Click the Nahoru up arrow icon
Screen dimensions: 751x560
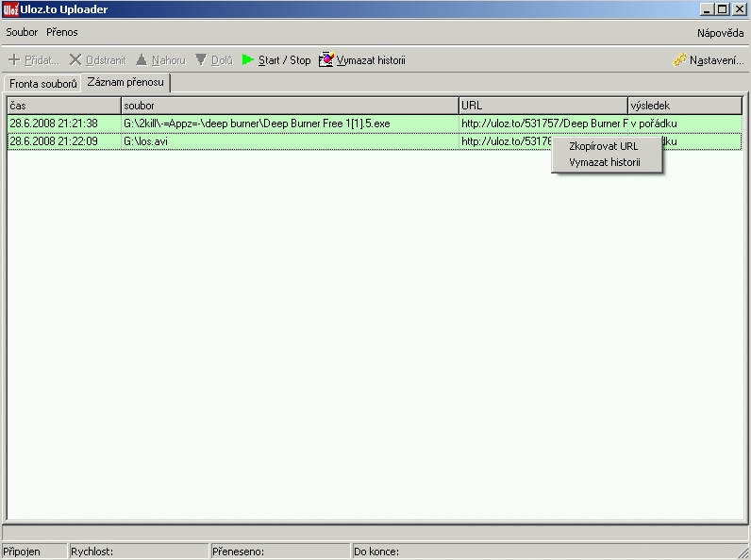pyautogui.click(x=142, y=59)
